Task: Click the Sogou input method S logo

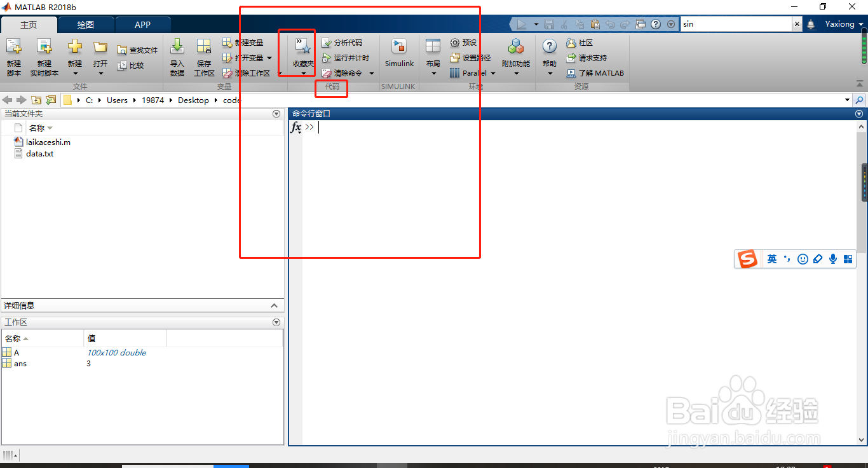Action: 747,259
